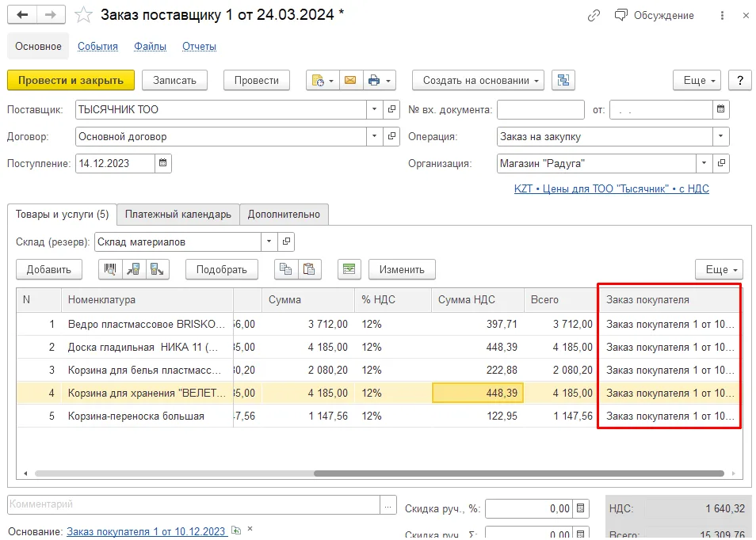This screenshot has width=756, height=540.
Task: Expand the Договор dropdown list
Action: 374,136
